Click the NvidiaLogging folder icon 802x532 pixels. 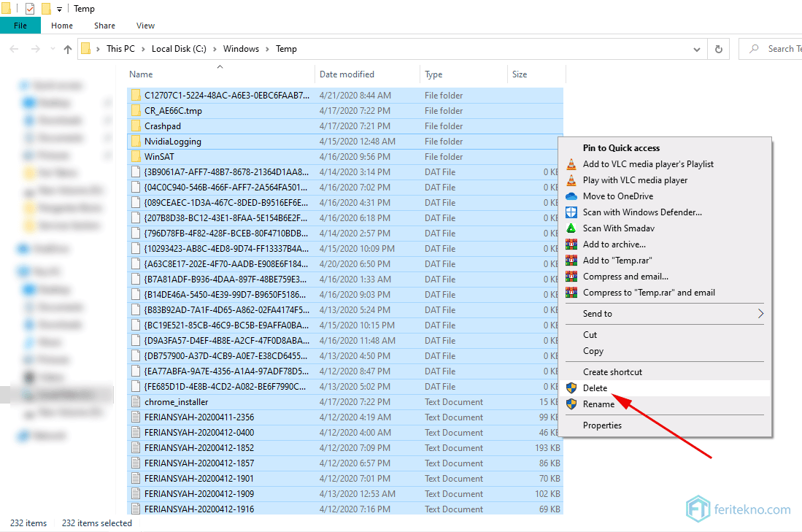136,141
